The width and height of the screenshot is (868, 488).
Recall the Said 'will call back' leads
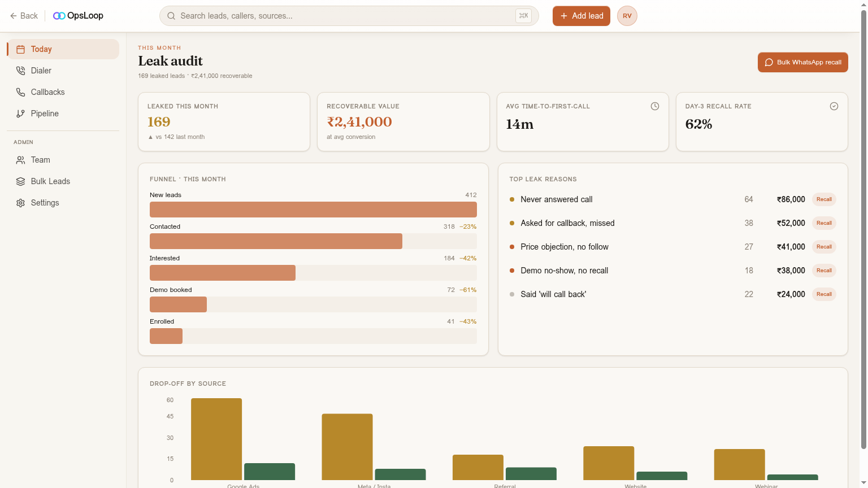[x=824, y=294]
